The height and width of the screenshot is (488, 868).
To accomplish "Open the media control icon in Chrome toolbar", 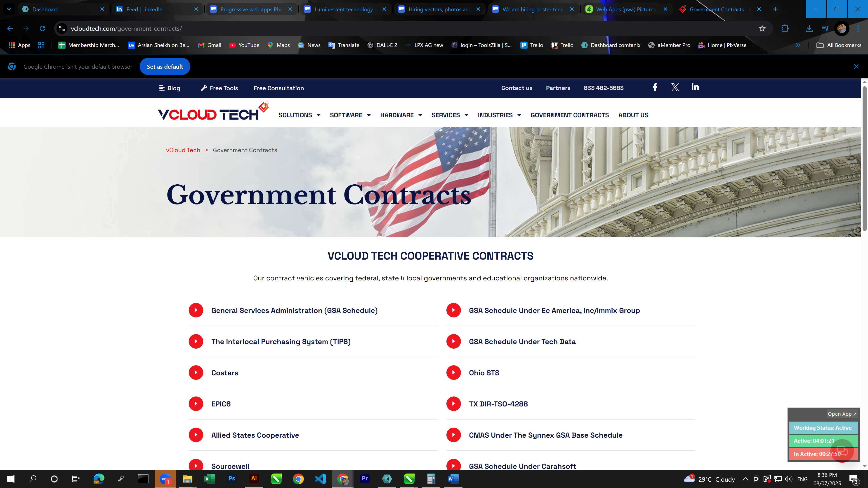I will click(x=826, y=29).
